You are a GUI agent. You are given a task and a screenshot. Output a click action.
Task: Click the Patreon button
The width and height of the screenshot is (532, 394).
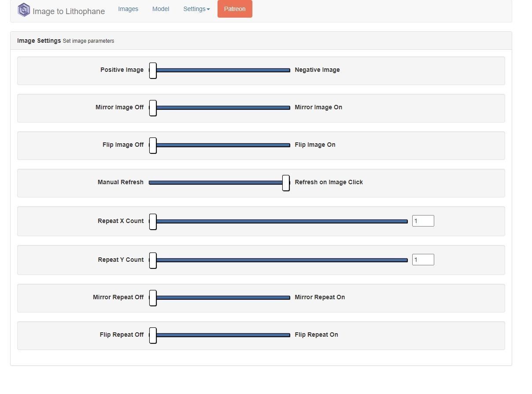[235, 9]
